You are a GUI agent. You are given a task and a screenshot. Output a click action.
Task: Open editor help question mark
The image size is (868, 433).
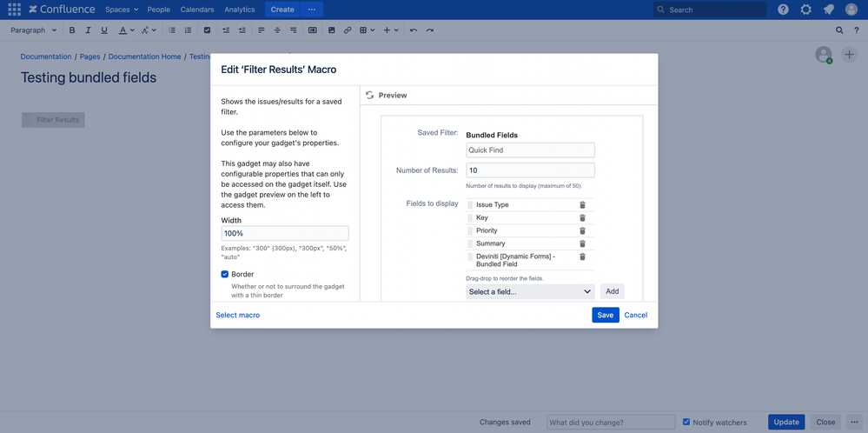[856, 30]
